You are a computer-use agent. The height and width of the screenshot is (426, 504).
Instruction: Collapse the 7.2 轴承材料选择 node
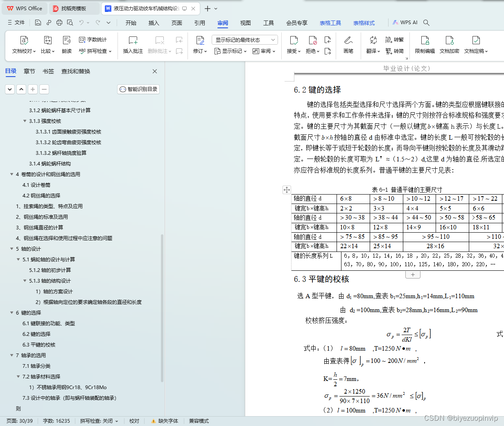pos(18,376)
